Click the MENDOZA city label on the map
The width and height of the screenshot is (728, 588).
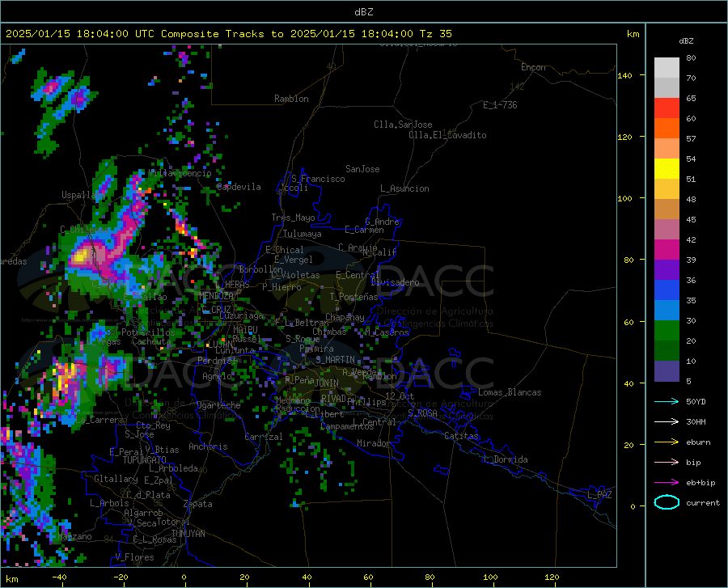click(x=216, y=296)
